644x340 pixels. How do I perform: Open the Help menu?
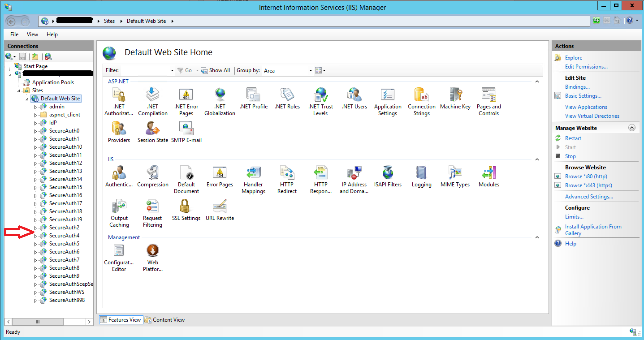(52, 34)
